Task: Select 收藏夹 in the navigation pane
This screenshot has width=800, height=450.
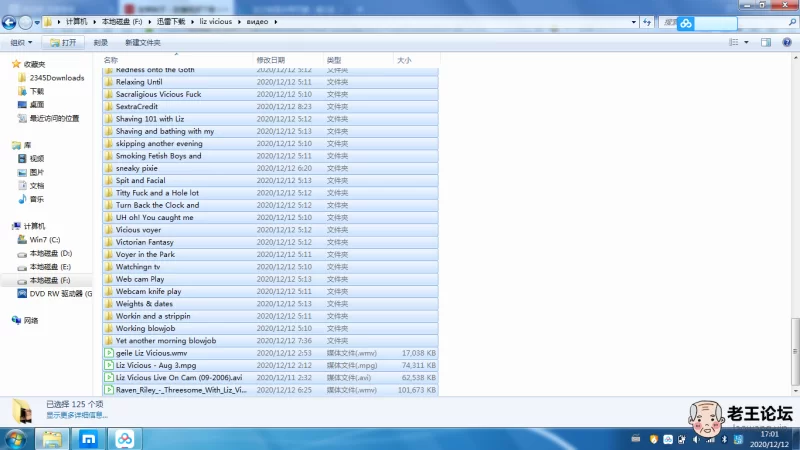Action: pyautogui.click(x=34, y=64)
